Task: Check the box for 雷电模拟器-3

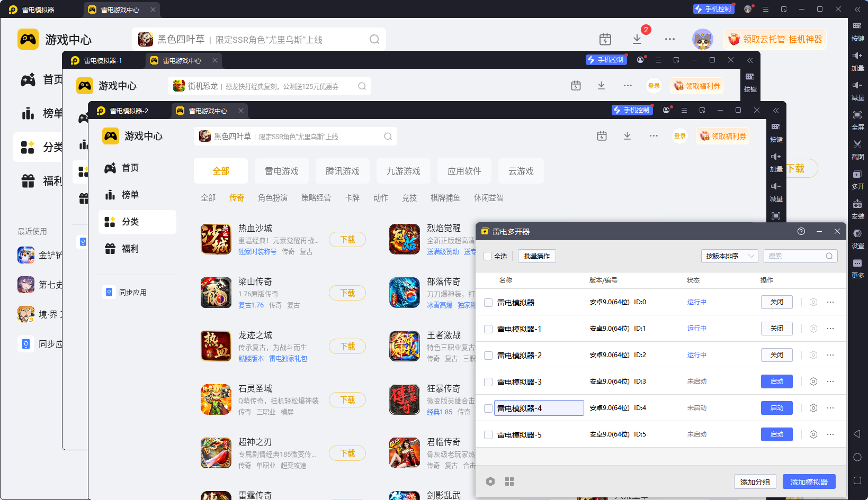Action: click(x=488, y=382)
